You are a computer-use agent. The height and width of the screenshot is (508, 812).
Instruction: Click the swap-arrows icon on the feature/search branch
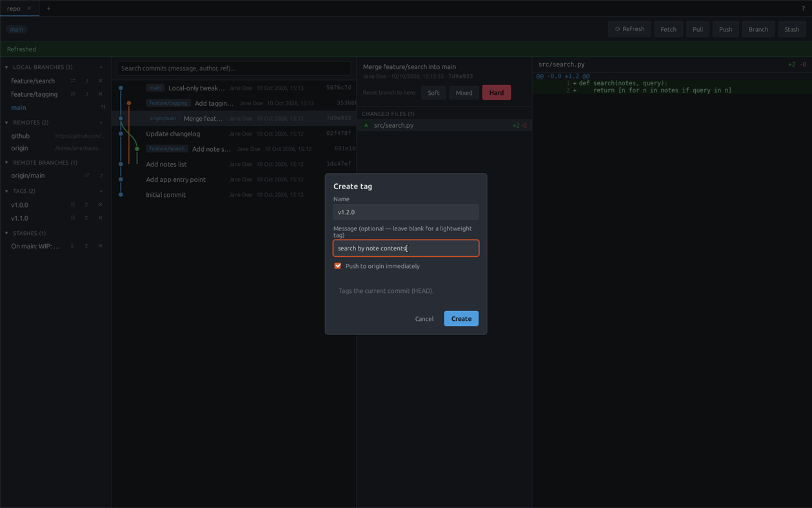click(73, 81)
